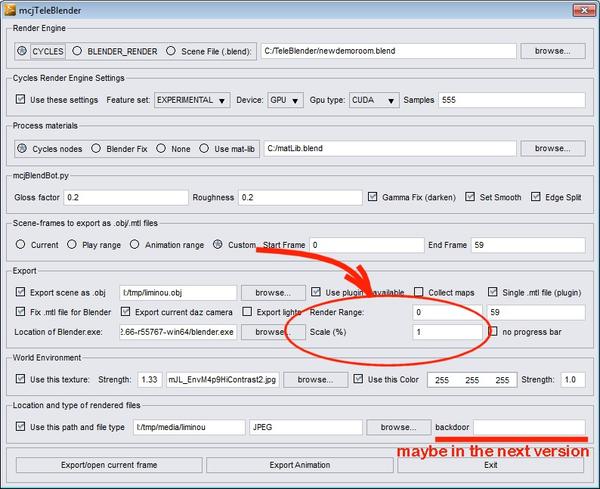Screen dimensions: 600x489
Task: Click the mcjTeleBlender title bar app icon
Action: [10, 10]
